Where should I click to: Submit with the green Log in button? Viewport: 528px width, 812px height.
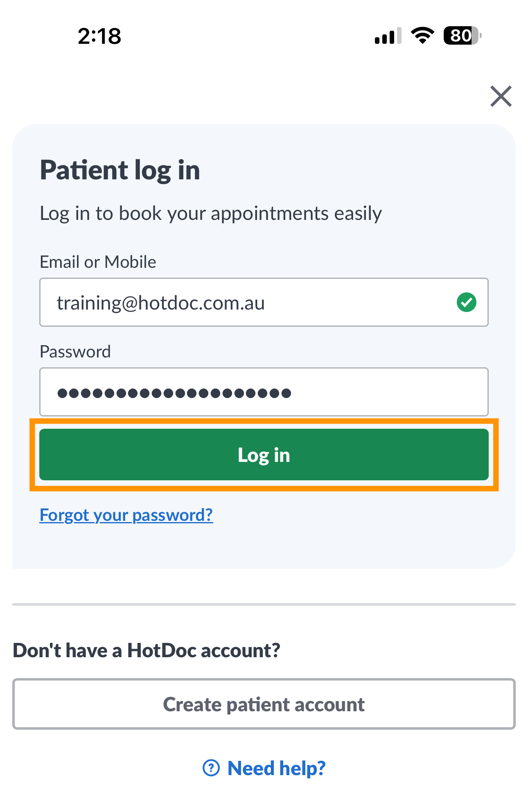pyautogui.click(x=264, y=455)
